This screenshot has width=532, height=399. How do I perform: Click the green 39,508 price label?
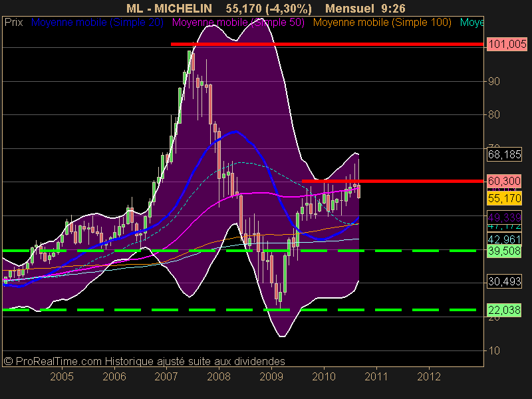[x=504, y=251]
